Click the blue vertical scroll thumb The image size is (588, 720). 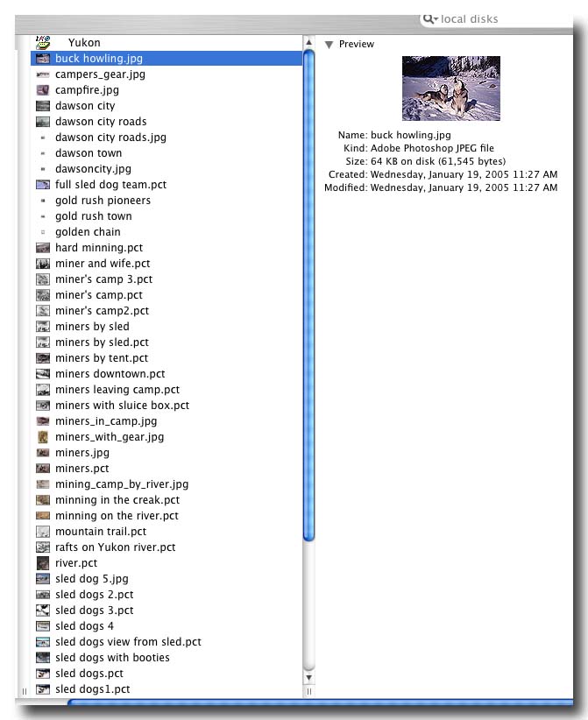tap(308, 296)
